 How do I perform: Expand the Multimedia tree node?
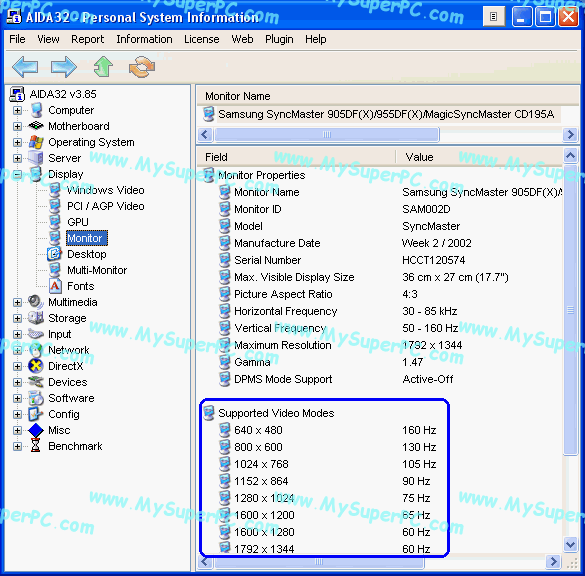coord(17,302)
